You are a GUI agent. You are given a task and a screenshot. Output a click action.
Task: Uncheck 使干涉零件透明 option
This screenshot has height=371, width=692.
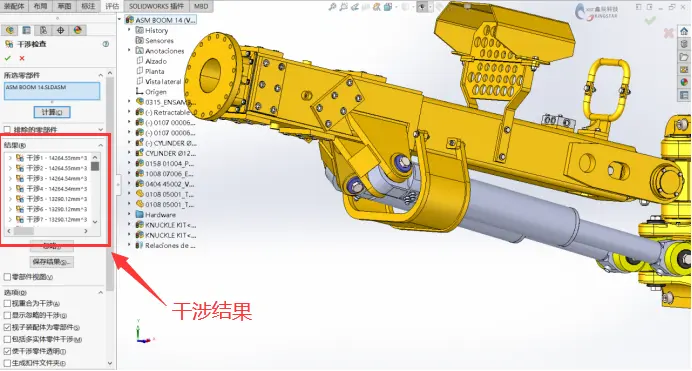pyautogui.click(x=7, y=351)
